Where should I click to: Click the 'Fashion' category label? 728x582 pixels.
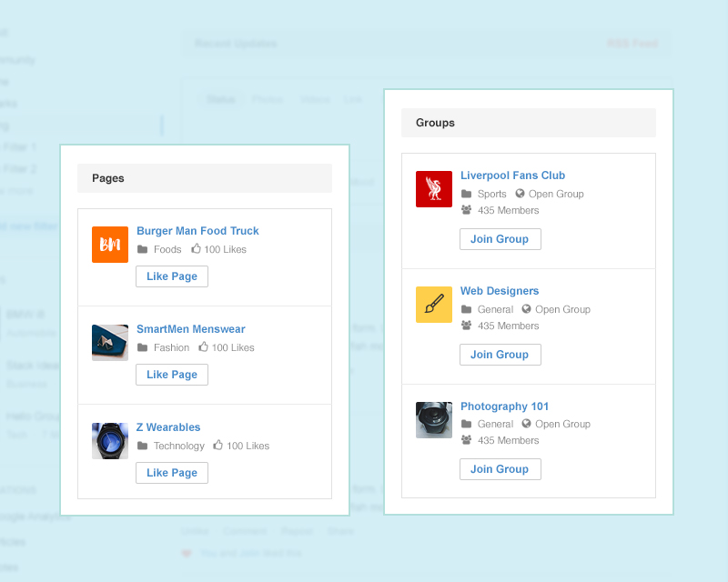point(171,347)
